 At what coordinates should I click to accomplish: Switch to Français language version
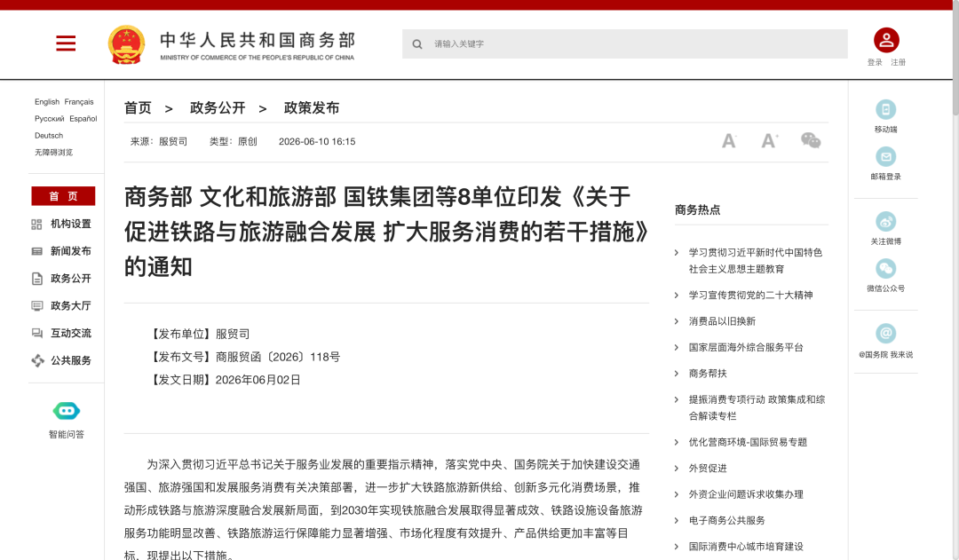coord(79,102)
